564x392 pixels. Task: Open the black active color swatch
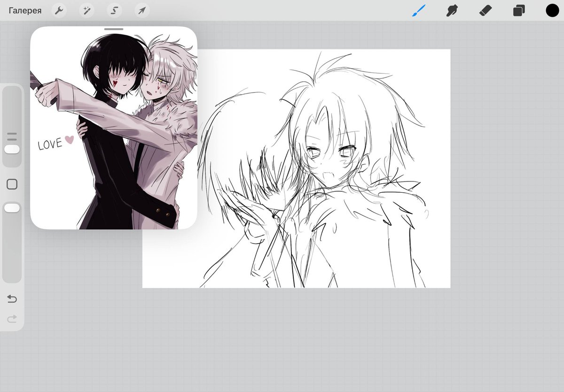(x=552, y=10)
